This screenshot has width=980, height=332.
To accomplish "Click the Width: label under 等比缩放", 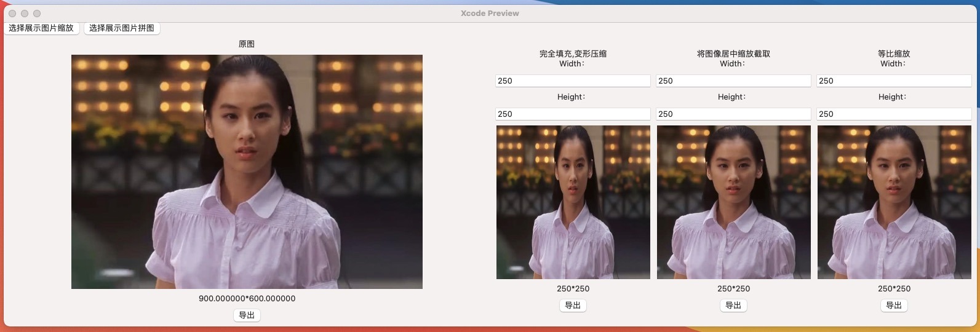I will (x=893, y=63).
